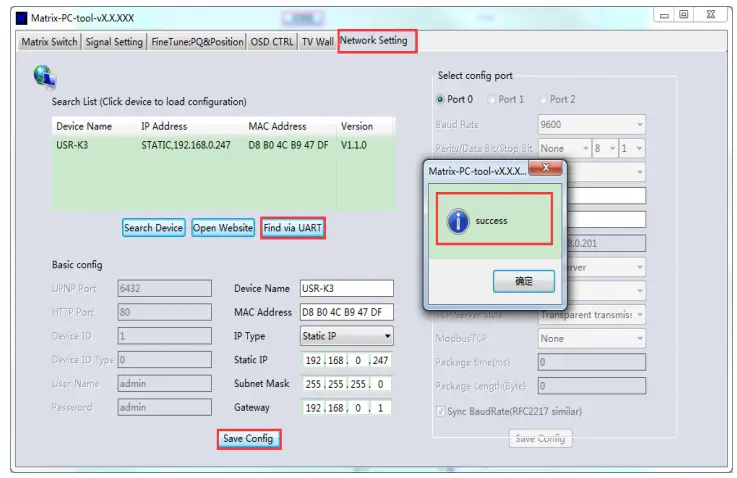Confirm the success dialog with 确定
The height and width of the screenshot is (478, 737).
pyautogui.click(x=524, y=281)
